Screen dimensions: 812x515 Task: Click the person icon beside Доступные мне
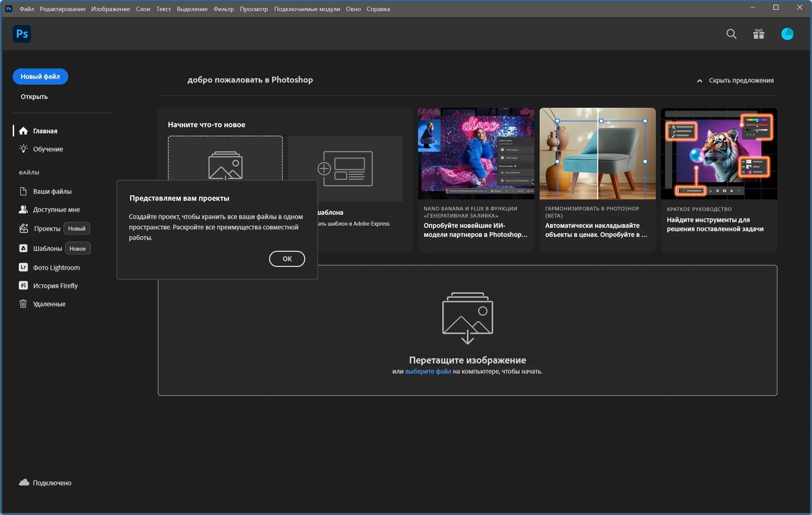[23, 209]
